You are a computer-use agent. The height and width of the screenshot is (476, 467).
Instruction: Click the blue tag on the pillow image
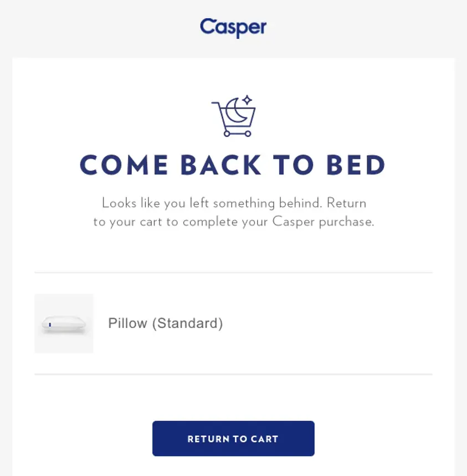point(50,323)
